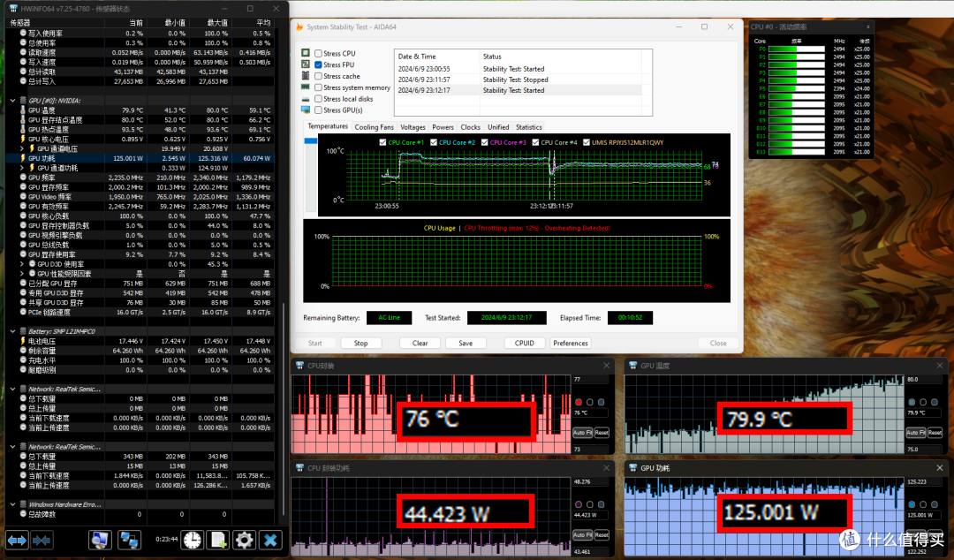Enable the Stress GPU(s) checkbox

(318, 110)
